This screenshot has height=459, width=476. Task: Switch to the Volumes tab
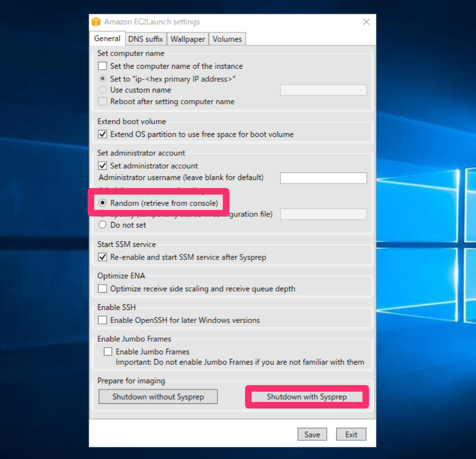[x=227, y=39]
